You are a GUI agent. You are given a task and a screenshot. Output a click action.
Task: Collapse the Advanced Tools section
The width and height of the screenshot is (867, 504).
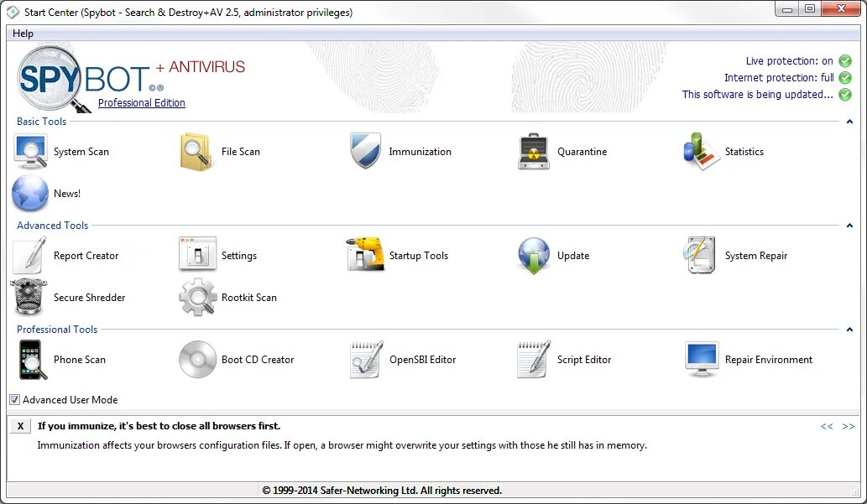click(x=849, y=226)
